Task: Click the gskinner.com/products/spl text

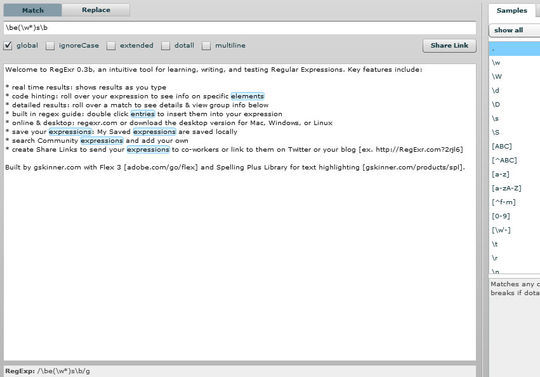Action: click(412, 168)
